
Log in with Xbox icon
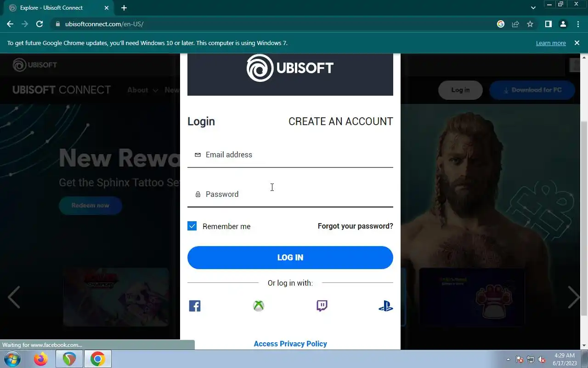point(259,306)
